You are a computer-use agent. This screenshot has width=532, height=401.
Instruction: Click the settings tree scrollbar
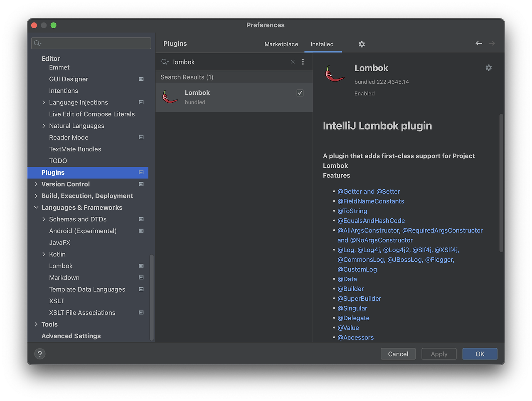pos(152,298)
